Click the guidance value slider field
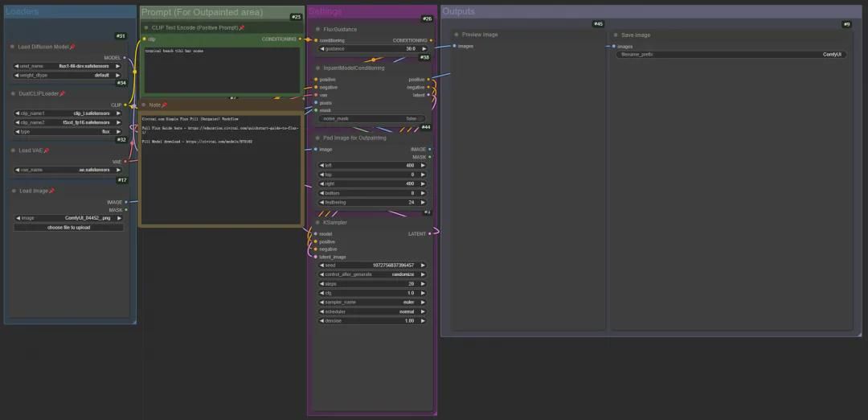The width and height of the screenshot is (868, 420). coord(372,48)
